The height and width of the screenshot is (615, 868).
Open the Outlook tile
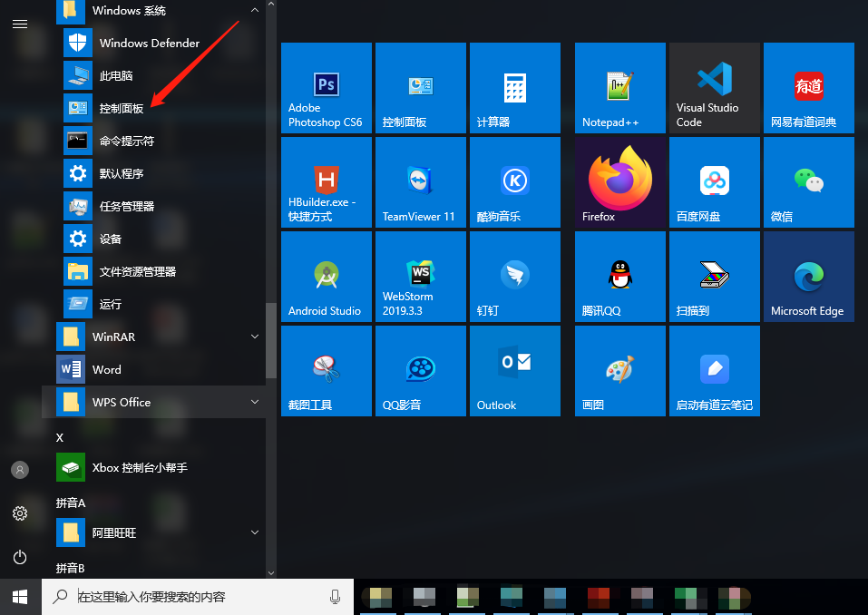coord(515,371)
